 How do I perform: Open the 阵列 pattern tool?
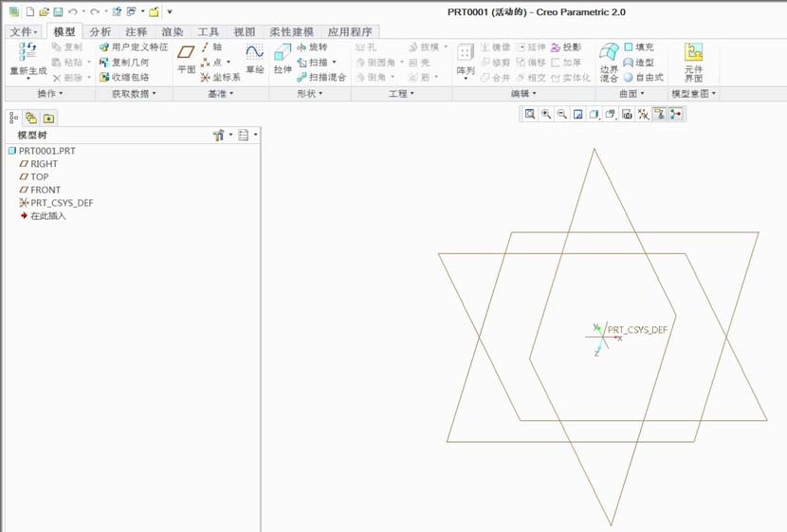pos(466,62)
